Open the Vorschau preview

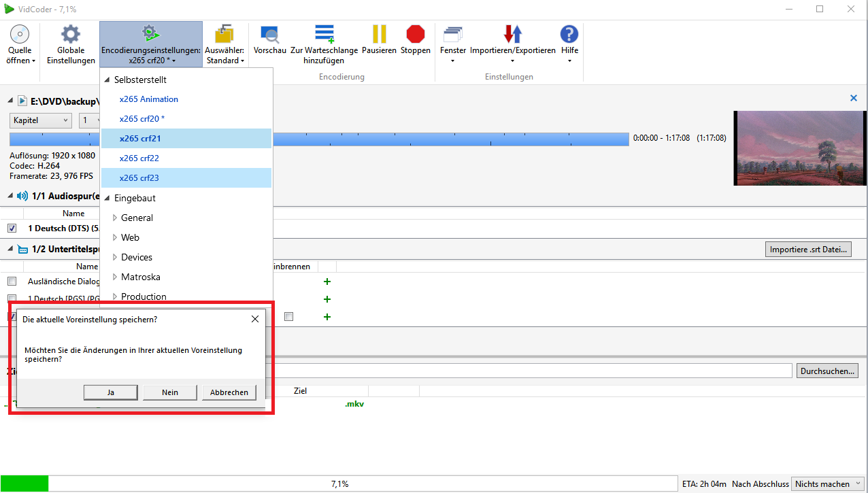click(269, 43)
